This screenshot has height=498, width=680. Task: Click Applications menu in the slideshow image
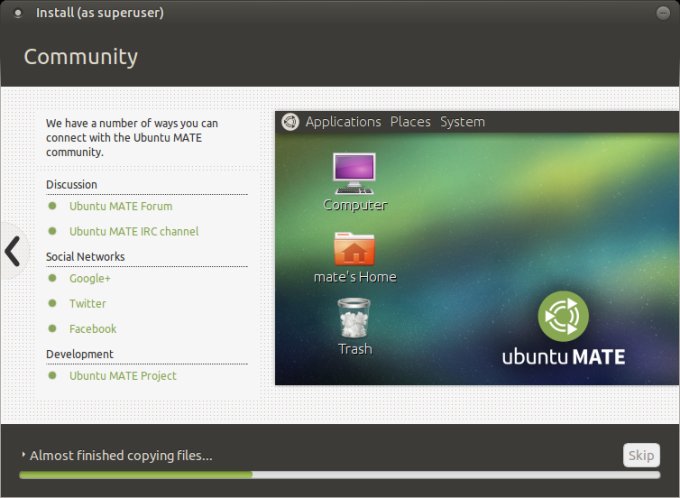(343, 122)
